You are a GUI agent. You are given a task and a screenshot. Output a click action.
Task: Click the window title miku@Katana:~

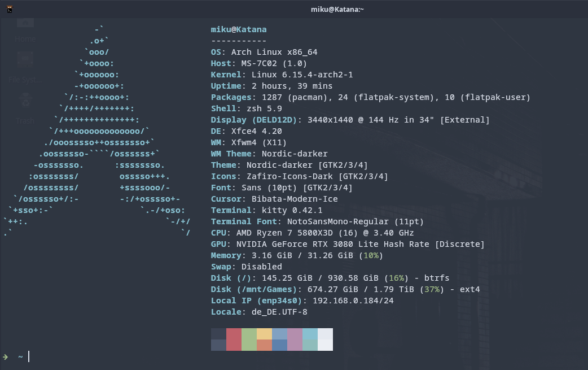(x=337, y=10)
